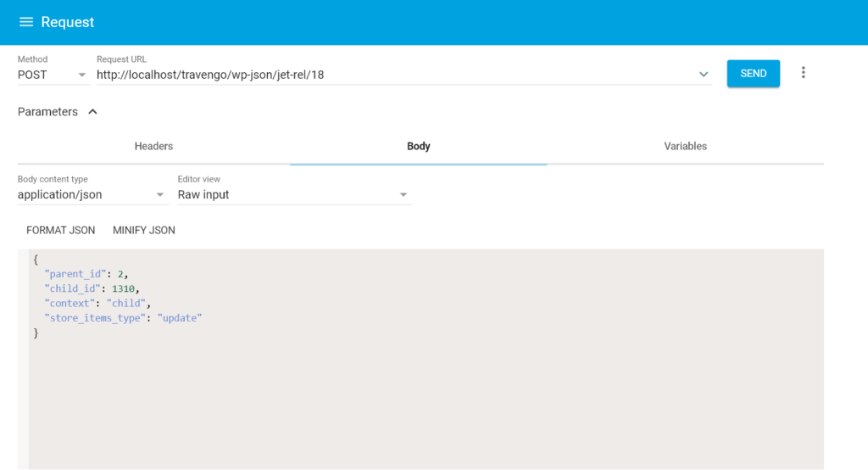
Task: Click the "update" value in JSON
Action: point(180,318)
